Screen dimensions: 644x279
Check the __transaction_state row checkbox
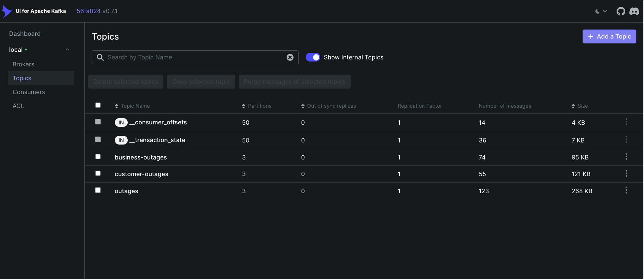click(98, 139)
